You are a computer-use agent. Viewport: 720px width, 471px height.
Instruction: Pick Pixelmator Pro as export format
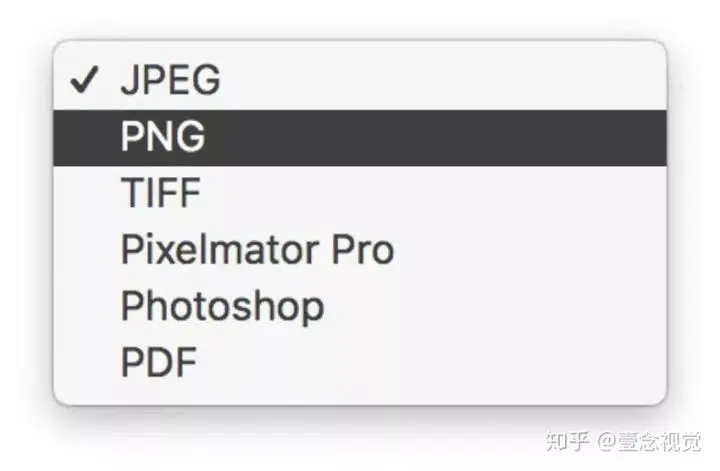point(360,249)
